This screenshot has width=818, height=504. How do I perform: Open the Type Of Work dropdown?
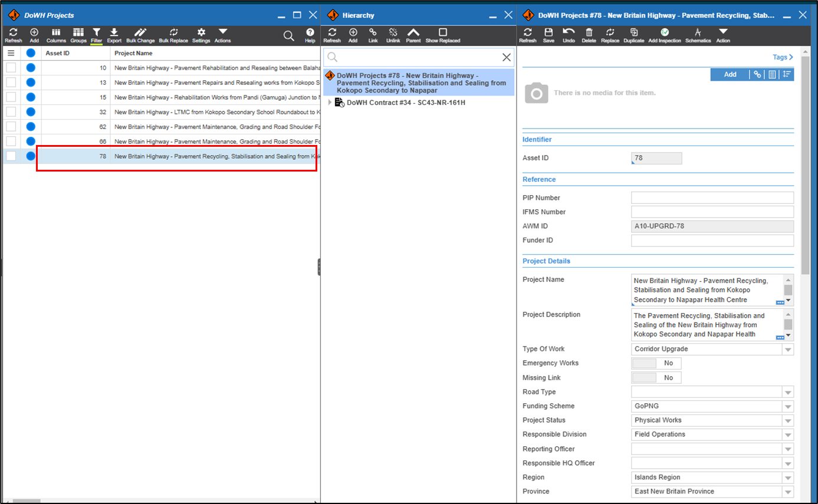tap(788, 350)
